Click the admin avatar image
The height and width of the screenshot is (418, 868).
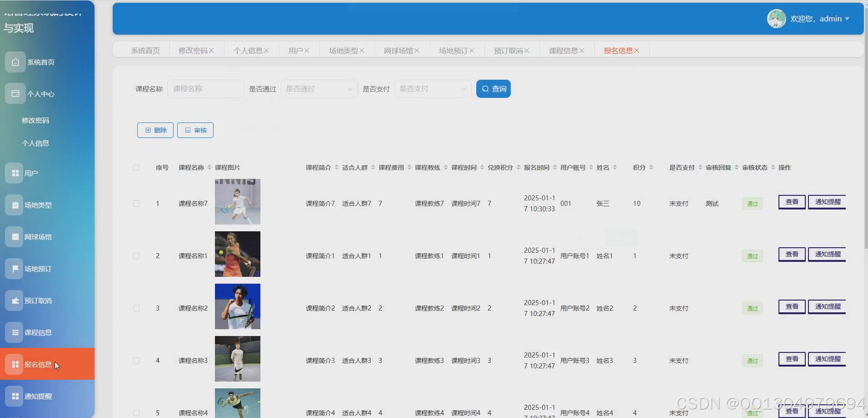tap(776, 19)
